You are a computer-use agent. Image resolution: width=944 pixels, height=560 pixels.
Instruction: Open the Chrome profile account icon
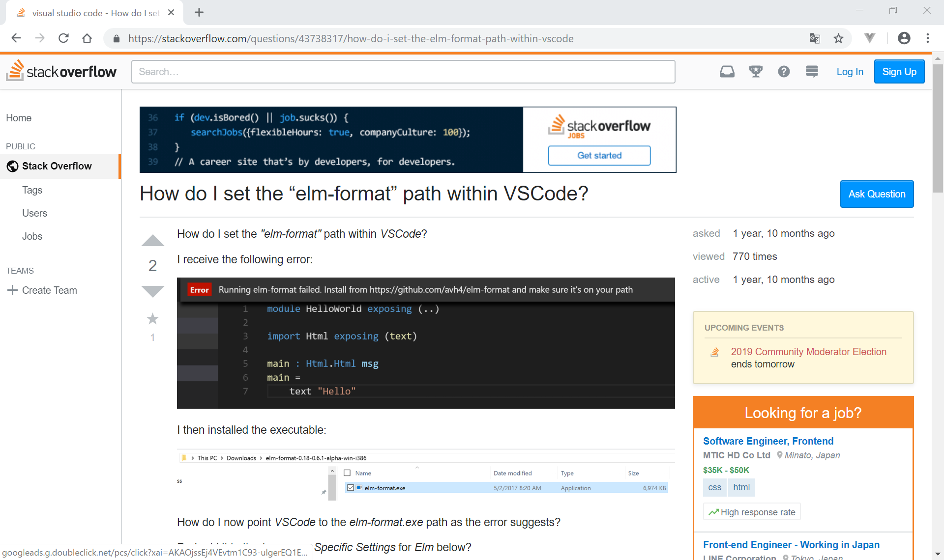coord(904,38)
